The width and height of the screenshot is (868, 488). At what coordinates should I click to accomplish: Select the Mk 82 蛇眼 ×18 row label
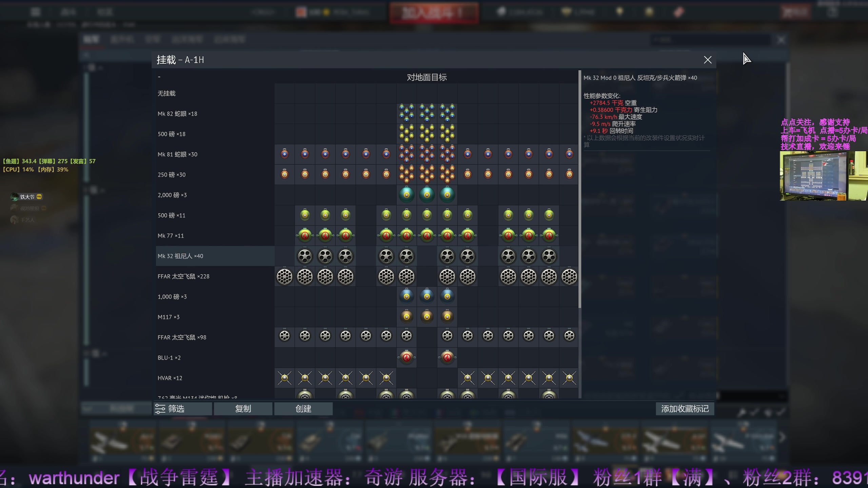177,114
